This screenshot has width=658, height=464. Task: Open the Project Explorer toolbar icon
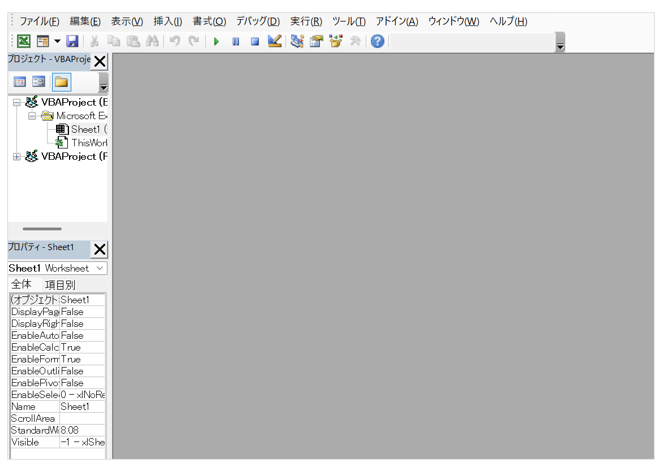point(297,41)
